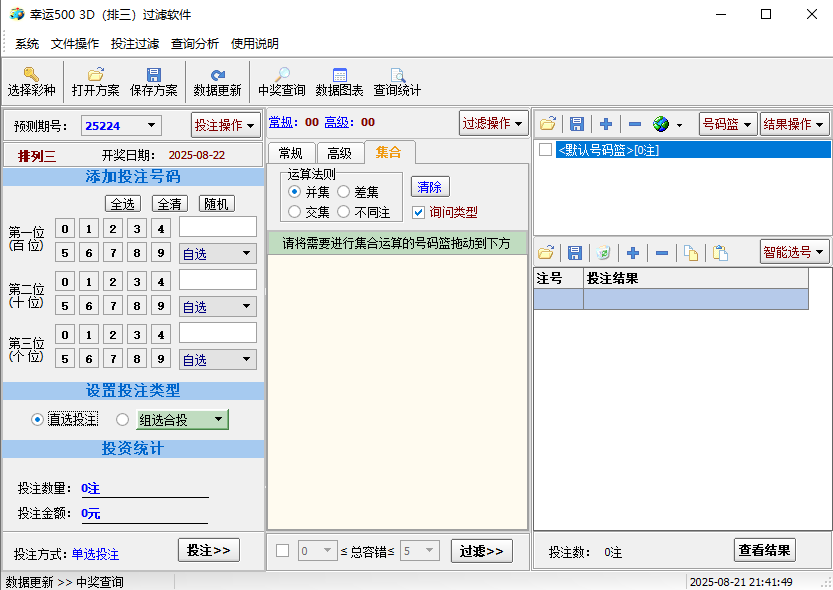Select the 差集 radio button
833x590 pixels.
pyautogui.click(x=344, y=192)
